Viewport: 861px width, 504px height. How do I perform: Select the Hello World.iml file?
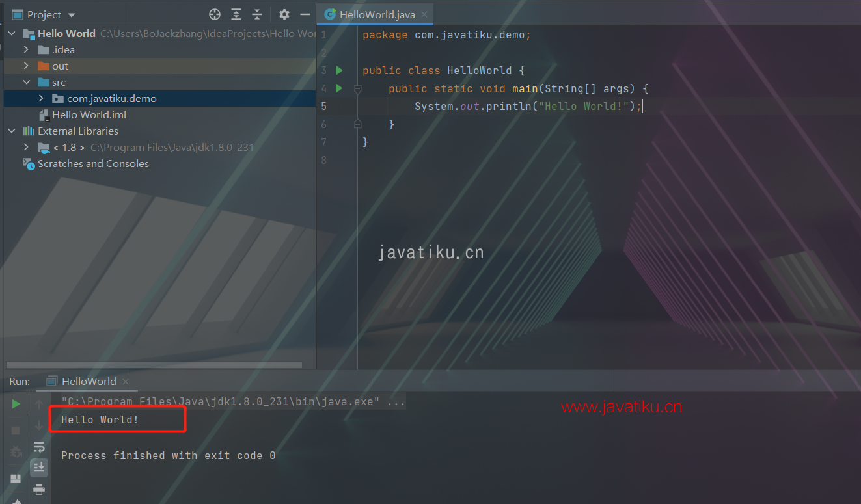pos(89,114)
